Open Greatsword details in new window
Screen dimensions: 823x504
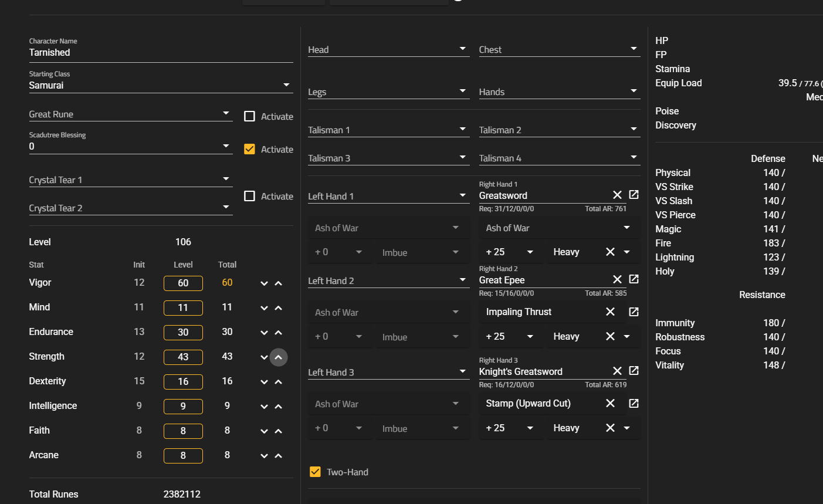pyautogui.click(x=634, y=195)
